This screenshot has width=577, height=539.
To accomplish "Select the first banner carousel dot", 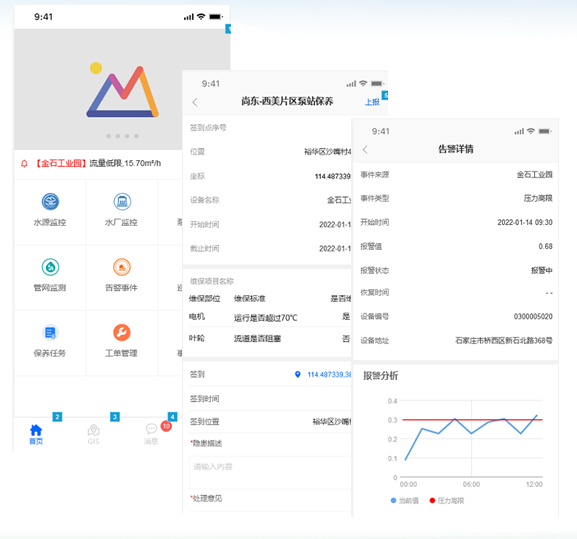I will tap(109, 136).
